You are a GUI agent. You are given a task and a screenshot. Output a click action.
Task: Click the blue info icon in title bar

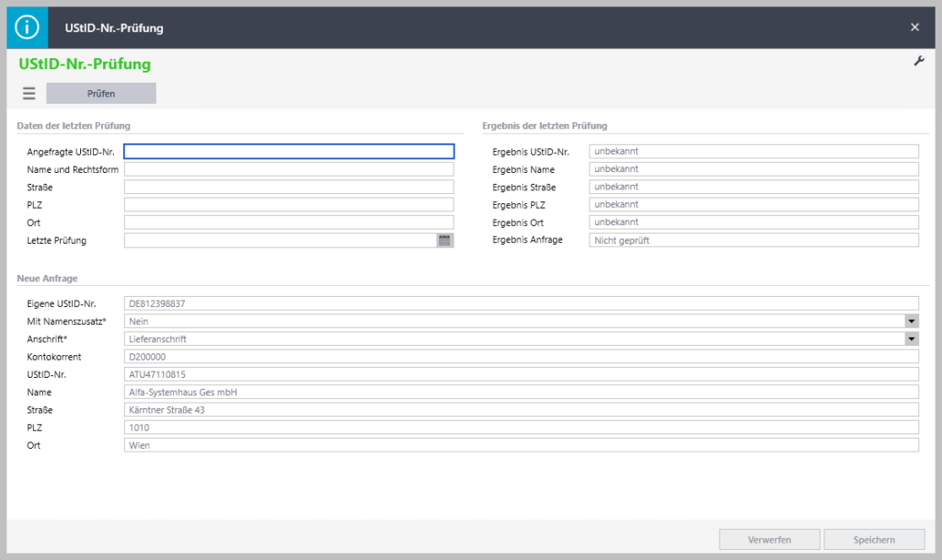point(28,28)
